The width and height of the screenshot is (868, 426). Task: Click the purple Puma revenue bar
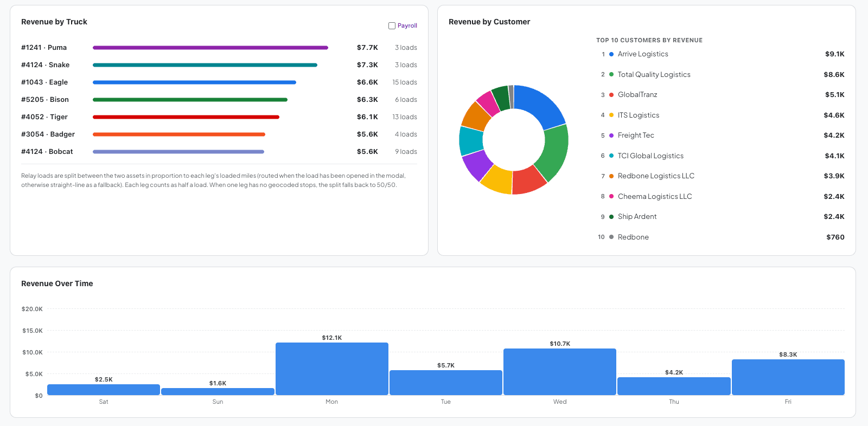pyautogui.click(x=210, y=48)
